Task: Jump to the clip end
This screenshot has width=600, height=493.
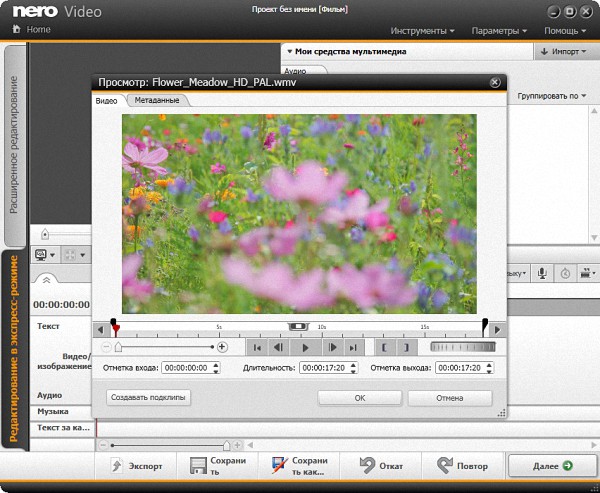Action: pos(352,347)
